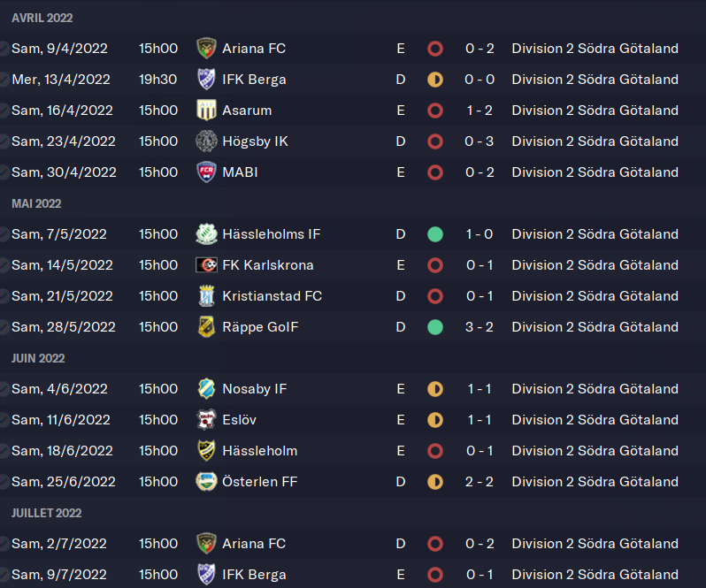Click Division 2 Södra Götaland on MABI row

click(x=595, y=172)
